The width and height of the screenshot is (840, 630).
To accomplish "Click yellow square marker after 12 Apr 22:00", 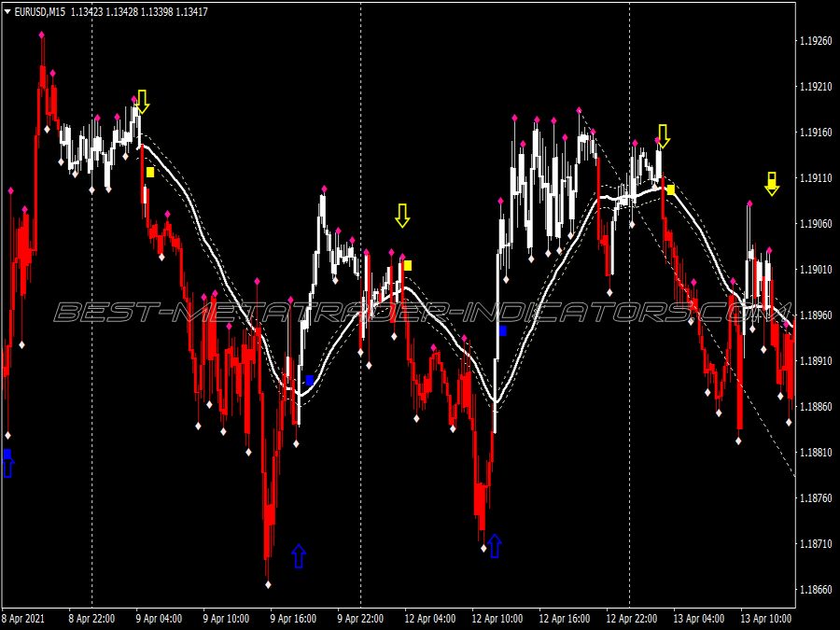I will (x=671, y=189).
